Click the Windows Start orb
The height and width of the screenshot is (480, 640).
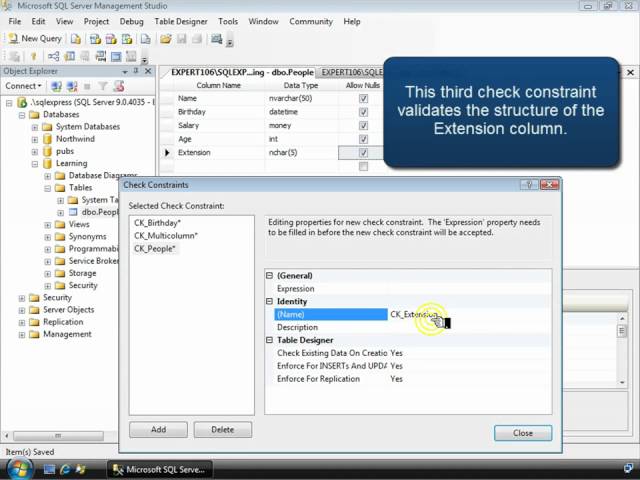coord(19,469)
